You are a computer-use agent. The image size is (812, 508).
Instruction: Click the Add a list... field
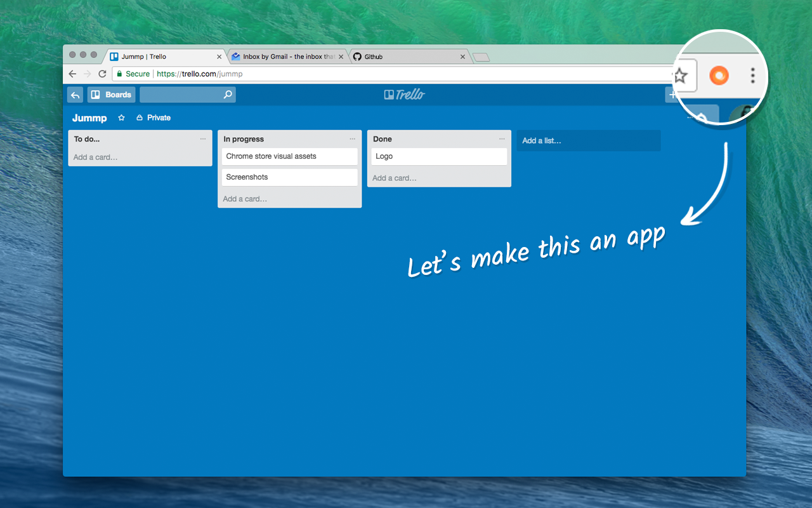pos(589,141)
